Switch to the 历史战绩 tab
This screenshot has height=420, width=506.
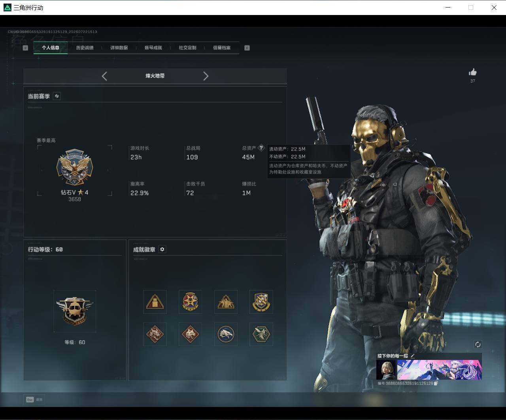click(x=85, y=48)
